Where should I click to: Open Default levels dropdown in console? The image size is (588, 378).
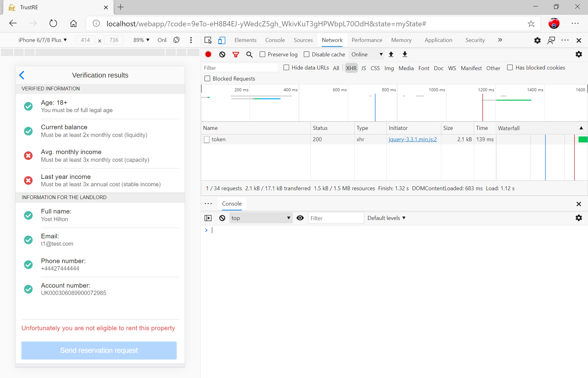pyautogui.click(x=386, y=218)
